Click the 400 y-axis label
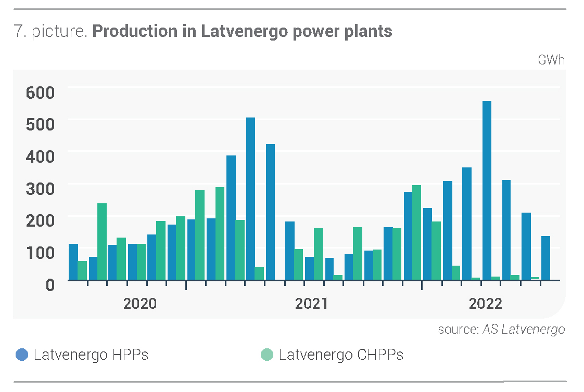This screenshot has height=392, width=584. pos(40,156)
